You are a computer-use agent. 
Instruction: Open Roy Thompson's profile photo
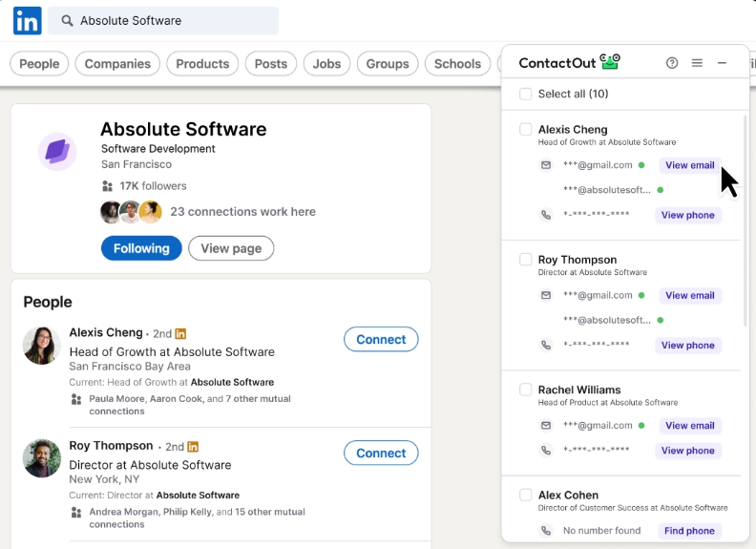tap(42, 458)
